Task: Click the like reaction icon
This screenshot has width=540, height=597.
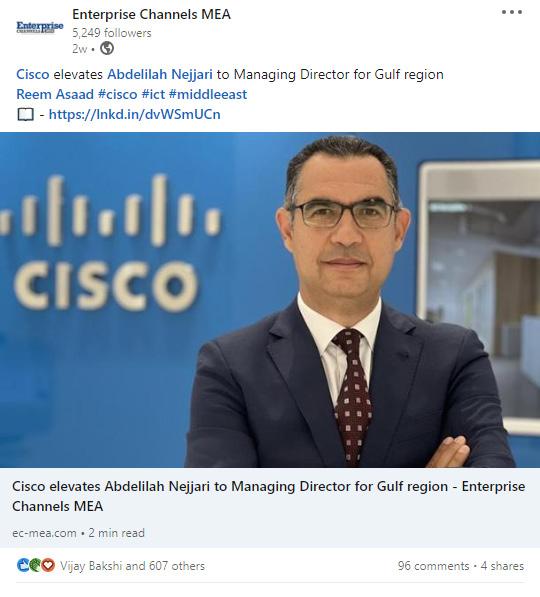Action: pyautogui.click(x=23, y=565)
